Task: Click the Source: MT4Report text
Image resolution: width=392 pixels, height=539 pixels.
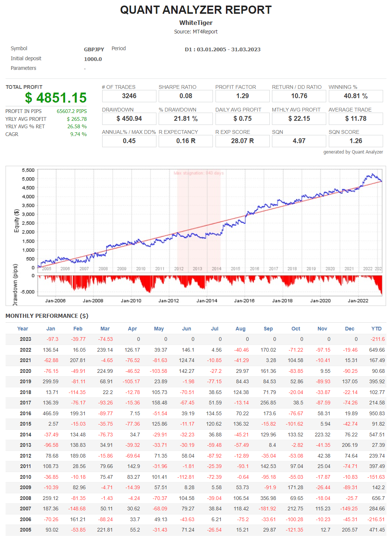Action: tap(196, 32)
